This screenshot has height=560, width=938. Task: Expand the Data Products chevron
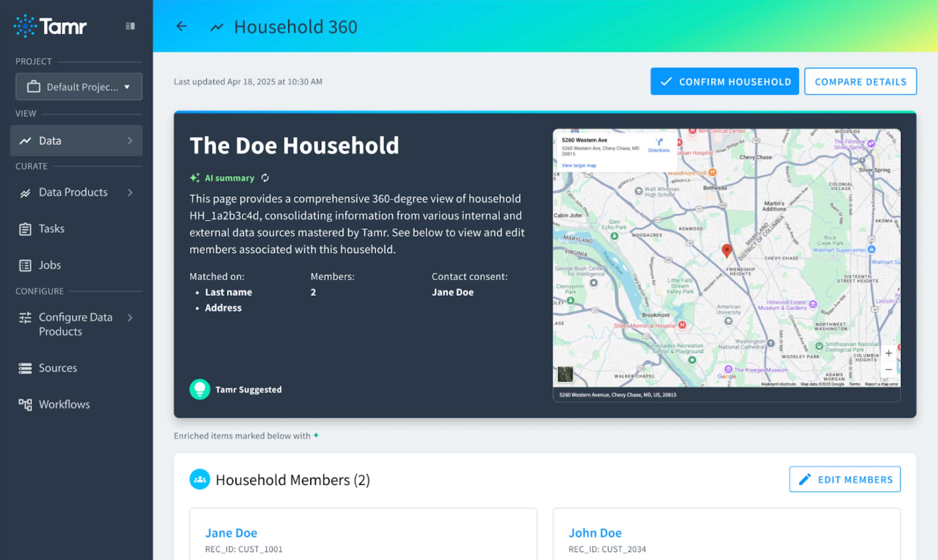click(130, 192)
